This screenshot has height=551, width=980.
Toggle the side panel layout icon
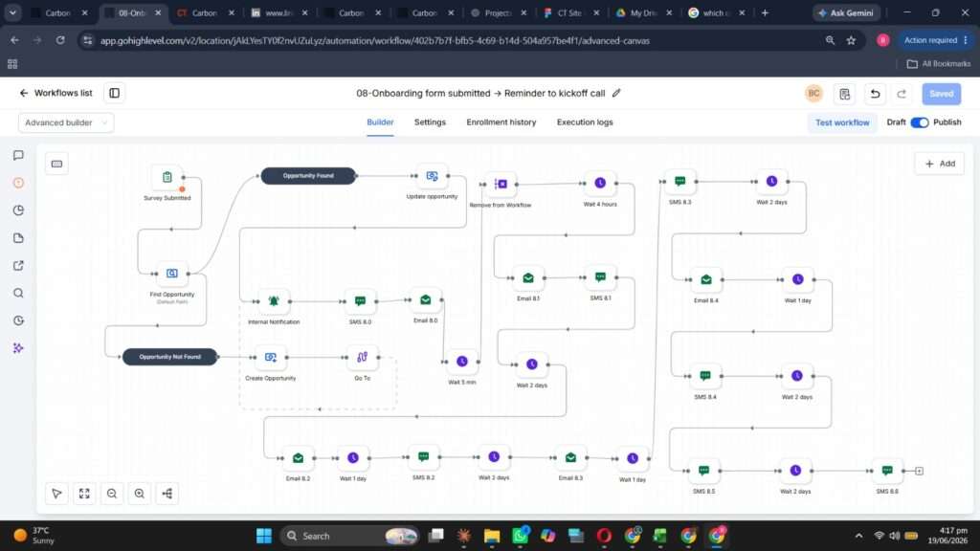(x=115, y=93)
